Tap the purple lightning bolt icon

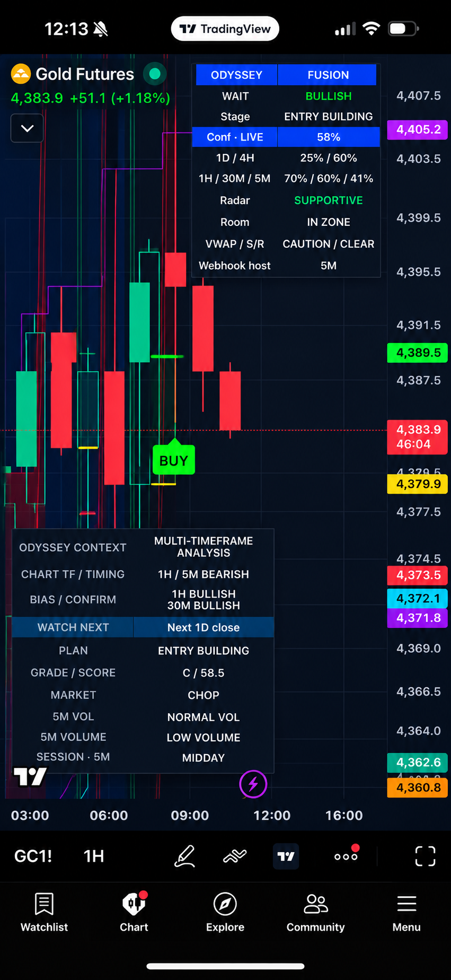coord(253,784)
